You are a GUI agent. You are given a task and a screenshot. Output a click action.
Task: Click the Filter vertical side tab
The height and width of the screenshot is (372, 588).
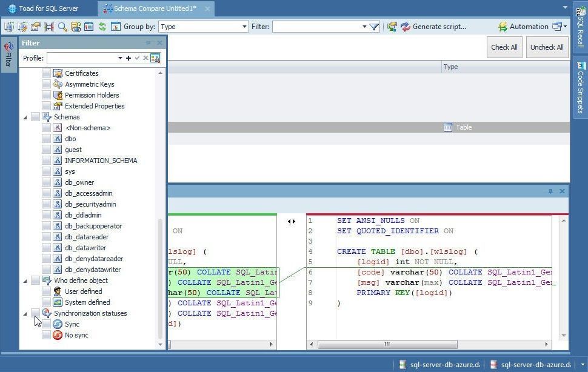pos(8,55)
